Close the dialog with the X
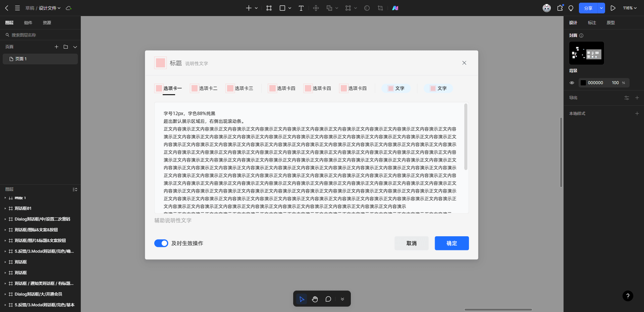Screen dimensions: 644x312 pyautogui.click(x=464, y=63)
